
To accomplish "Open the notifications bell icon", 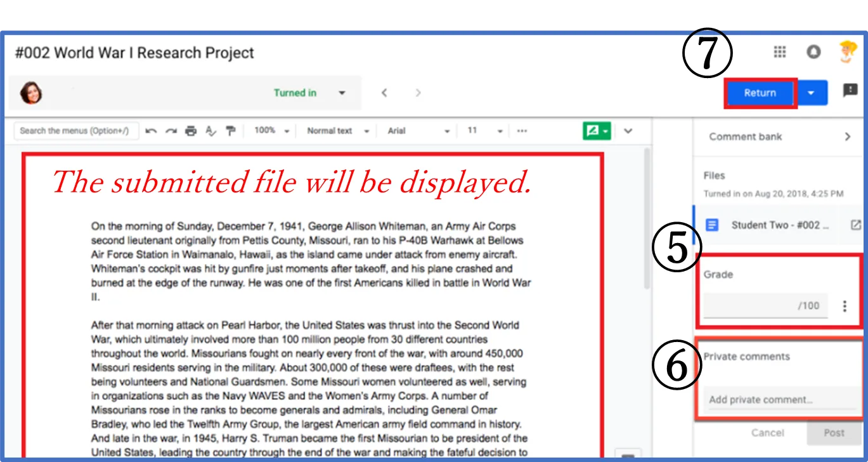I will [x=813, y=52].
